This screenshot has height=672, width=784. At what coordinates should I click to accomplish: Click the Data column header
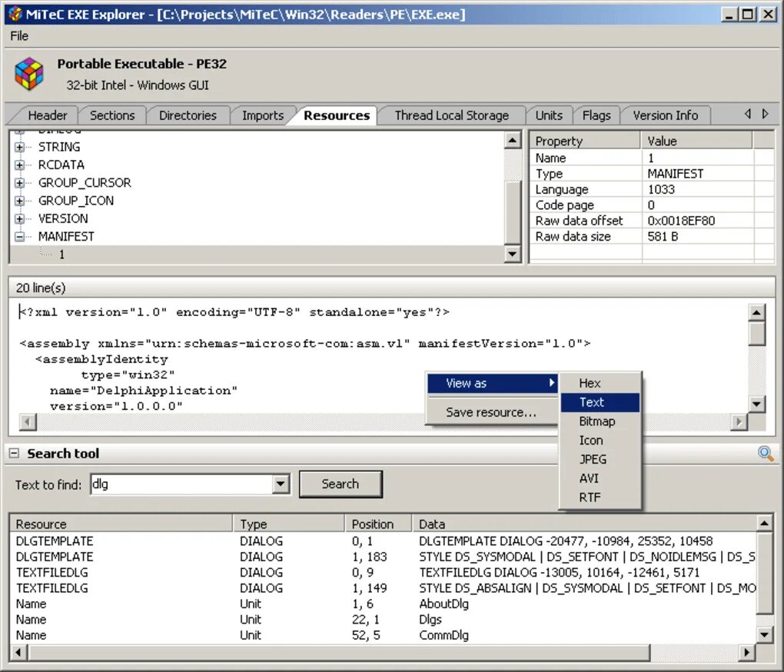pyautogui.click(x=585, y=524)
